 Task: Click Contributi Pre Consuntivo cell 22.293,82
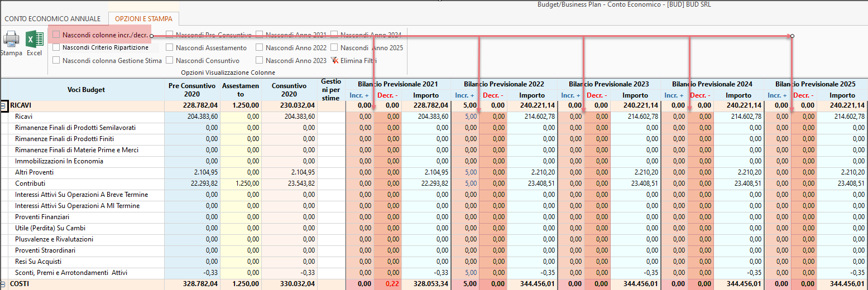pyautogui.click(x=192, y=183)
